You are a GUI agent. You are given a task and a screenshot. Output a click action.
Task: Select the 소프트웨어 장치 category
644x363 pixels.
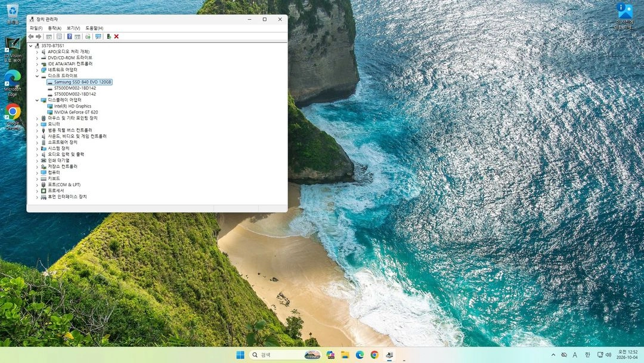63,142
